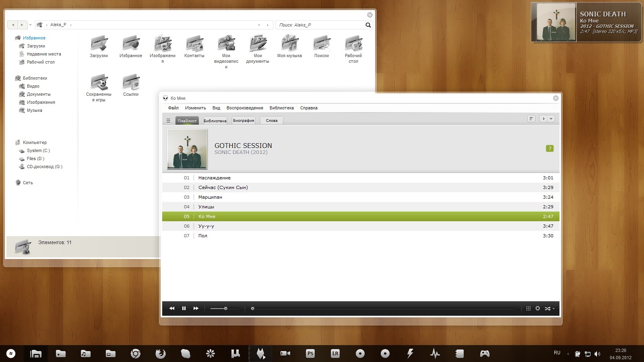This screenshot has width=644, height=362.
Task: Select track Наслаждение
Action: pyautogui.click(x=361, y=178)
